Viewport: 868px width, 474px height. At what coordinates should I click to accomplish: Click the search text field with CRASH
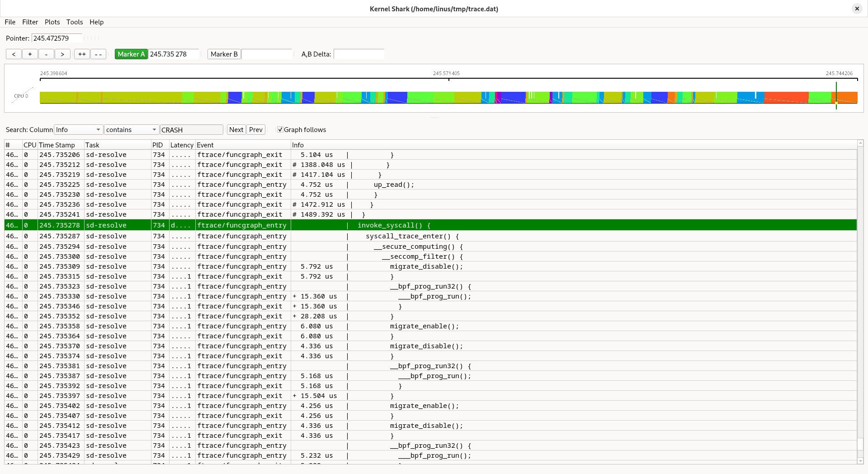click(x=192, y=130)
